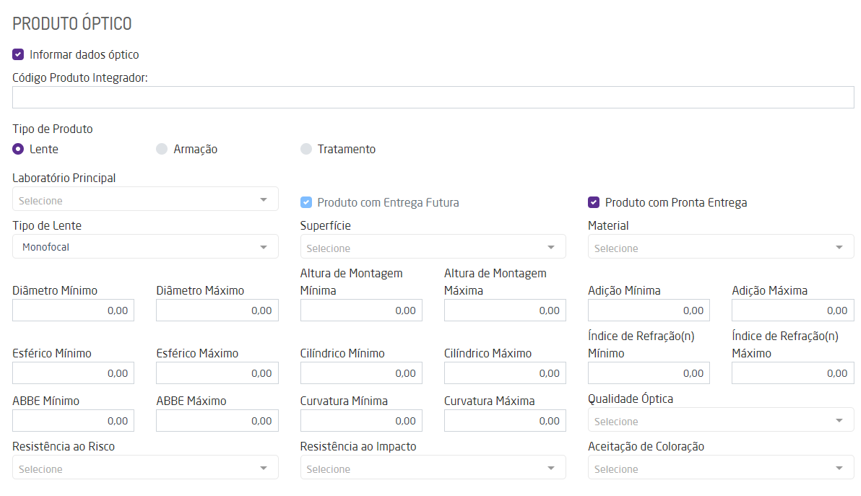
Task: Toggle Produto com Pronta Entrega checkbox
Action: pyautogui.click(x=594, y=202)
